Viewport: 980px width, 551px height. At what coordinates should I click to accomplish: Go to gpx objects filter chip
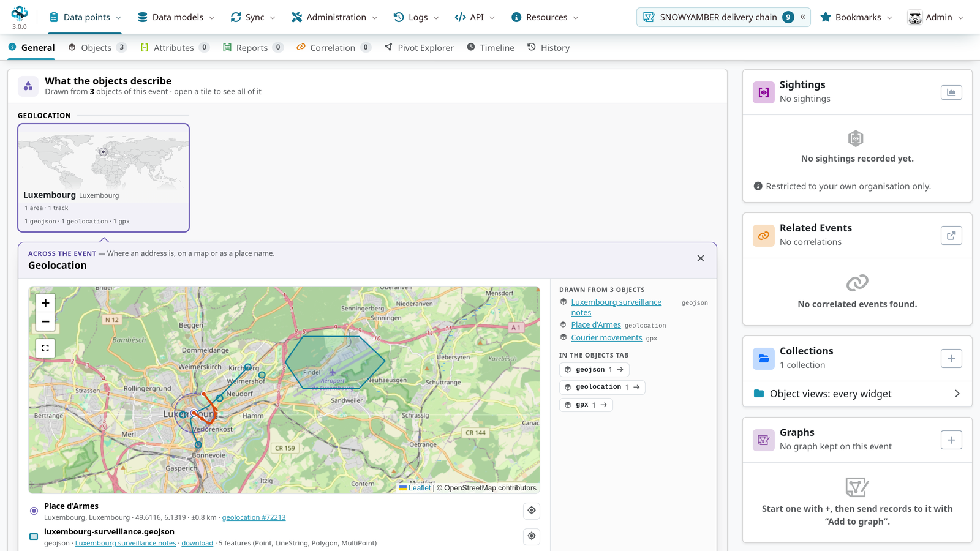click(x=586, y=405)
